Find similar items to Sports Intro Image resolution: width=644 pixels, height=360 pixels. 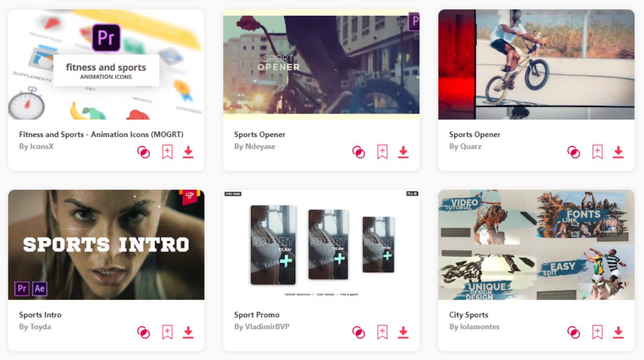[x=144, y=332]
